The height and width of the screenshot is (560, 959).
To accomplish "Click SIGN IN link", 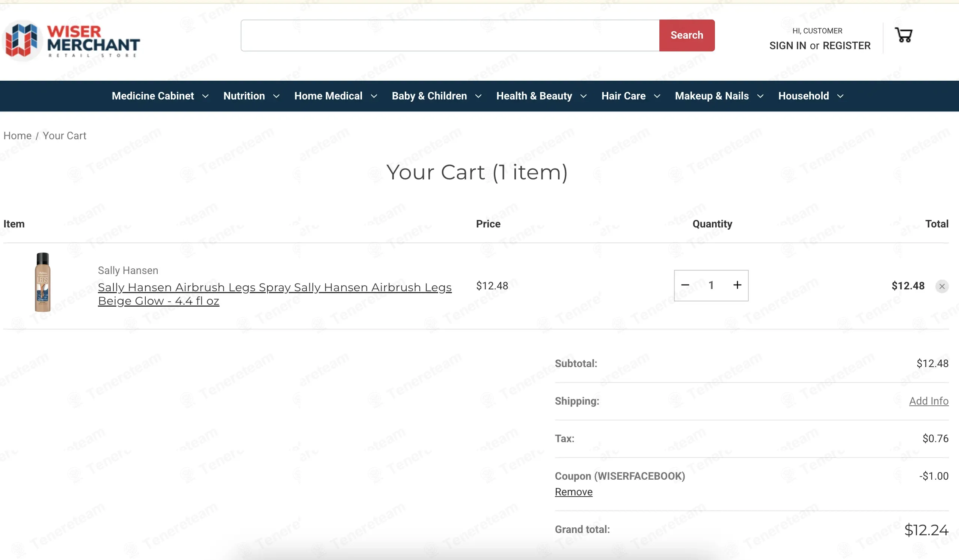I will point(787,46).
